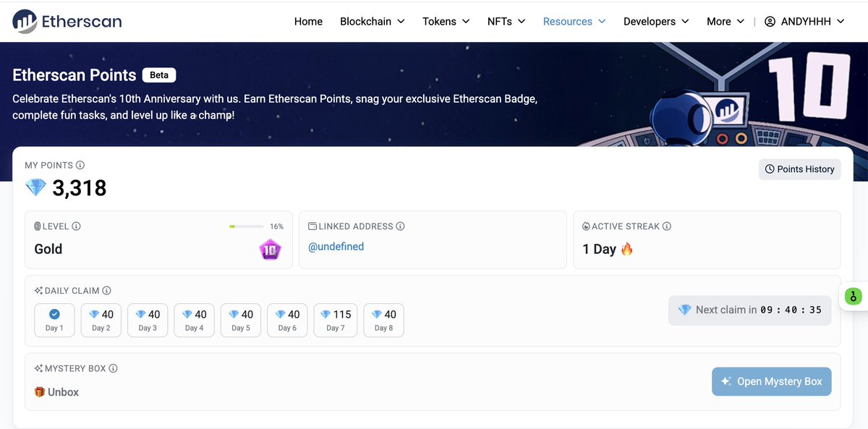The height and width of the screenshot is (429, 868).
Task: Open the Home page
Action: pos(308,22)
